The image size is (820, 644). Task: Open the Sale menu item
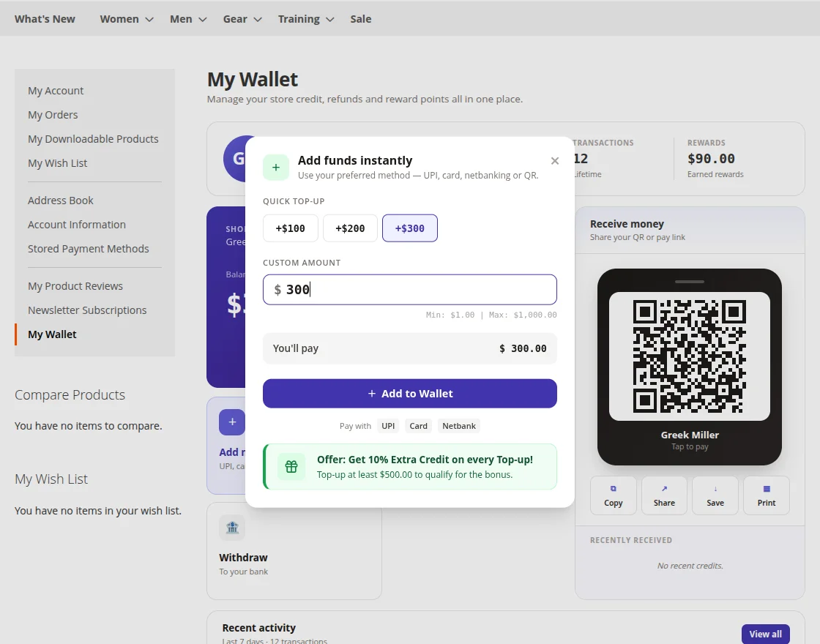(361, 19)
